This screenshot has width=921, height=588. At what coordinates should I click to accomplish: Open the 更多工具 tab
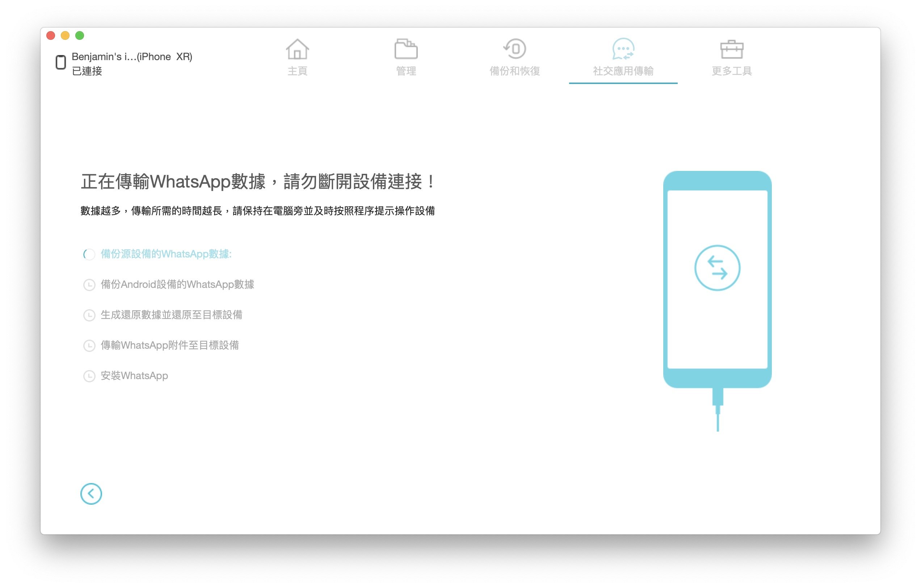click(732, 57)
